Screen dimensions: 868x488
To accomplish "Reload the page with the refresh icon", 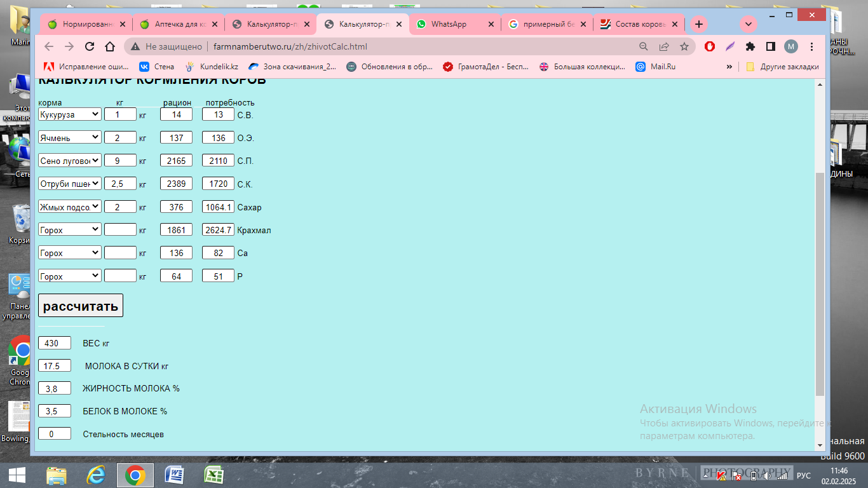I will point(90,46).
